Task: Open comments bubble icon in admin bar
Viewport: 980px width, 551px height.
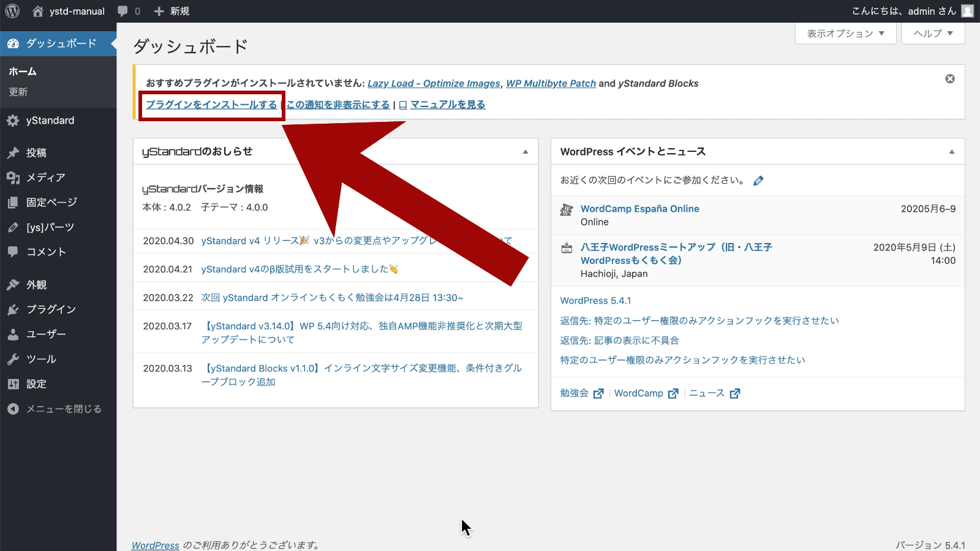Action: click(123, 12)
